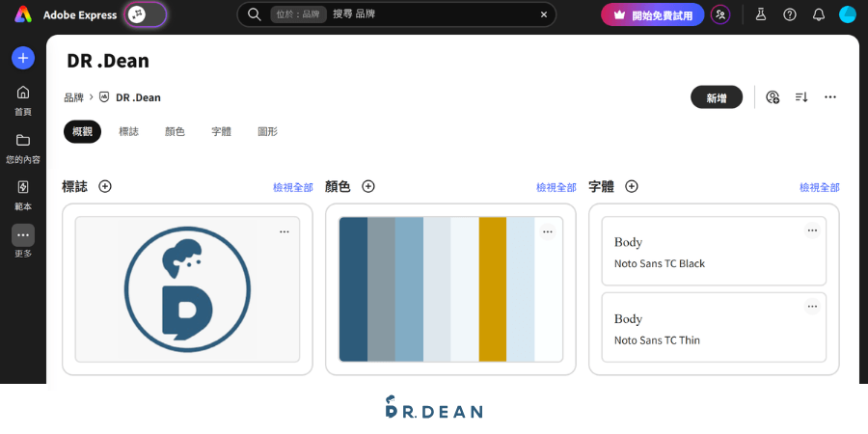Click 檢視全部 for the 字體 section
Image resolution: width=868 pixels, height=434 pixels.
(x=820, y=188)
